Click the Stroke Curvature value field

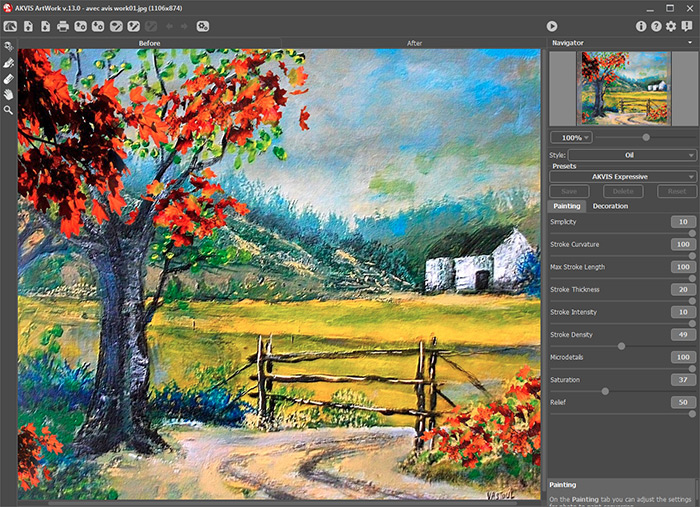(x=683, y=244)
